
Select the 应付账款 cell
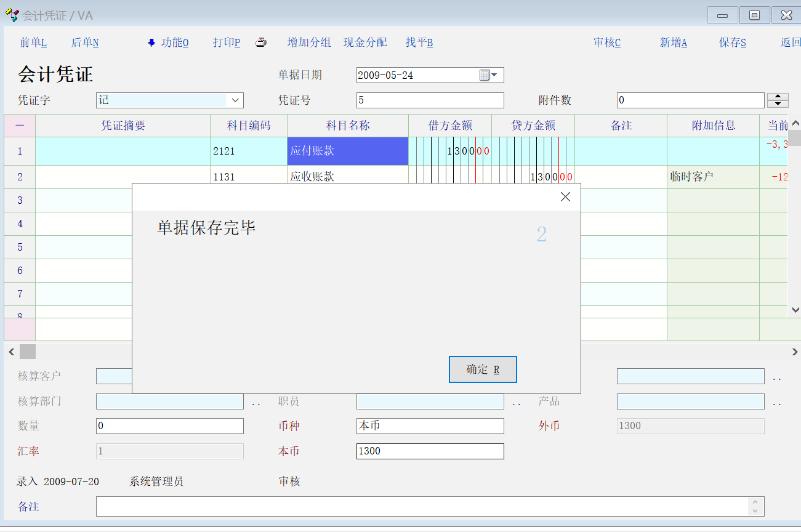pyautogui.click(x=348, y=151)
